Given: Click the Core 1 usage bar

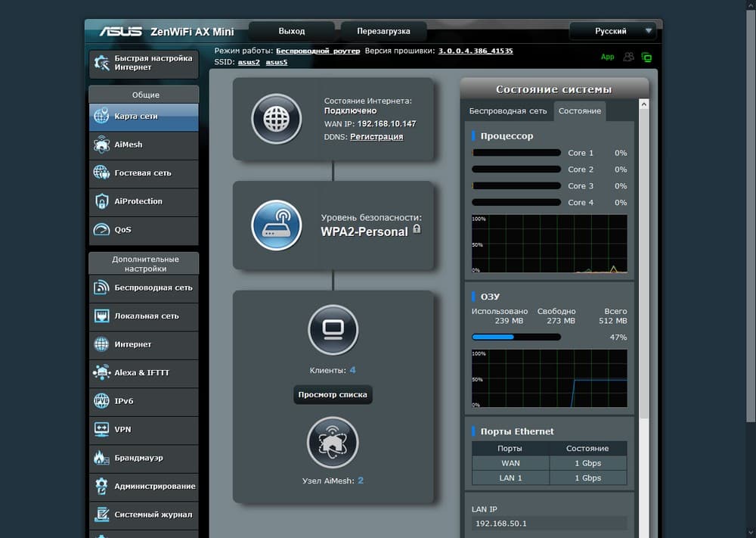Looking at the screenshot, I should coord(516,153).
